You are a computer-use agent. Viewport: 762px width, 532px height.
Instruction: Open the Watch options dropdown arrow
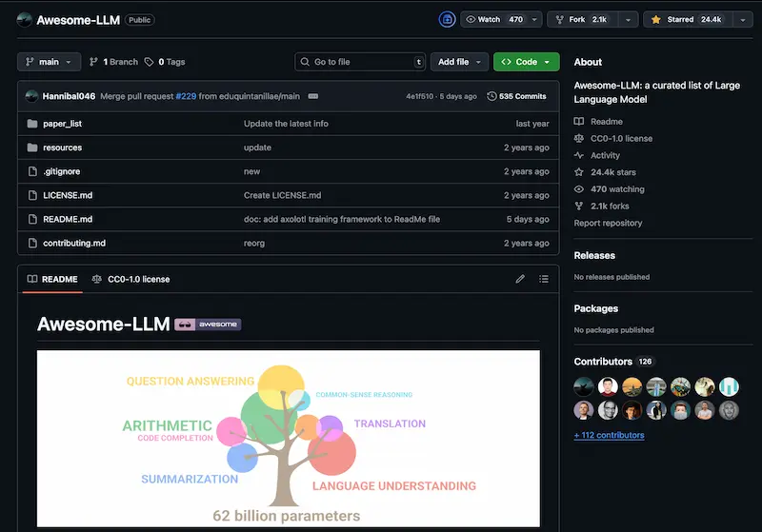[x=534, y=19]
